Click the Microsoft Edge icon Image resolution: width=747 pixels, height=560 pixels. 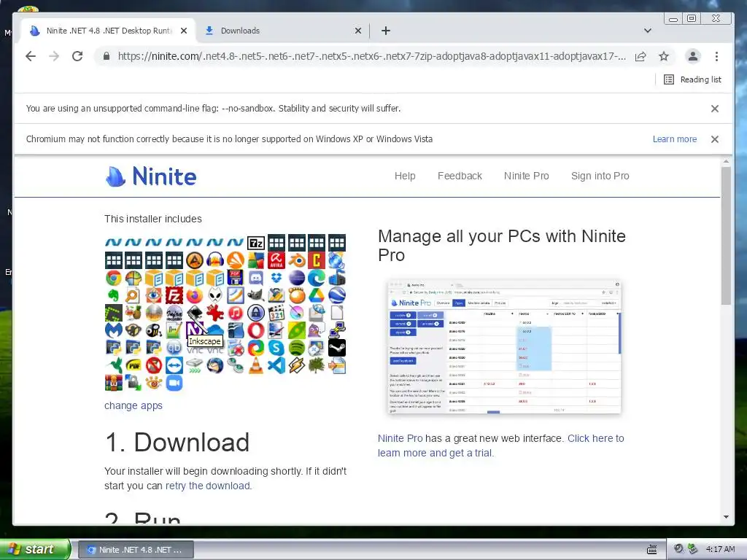click(x=317, y=278)
